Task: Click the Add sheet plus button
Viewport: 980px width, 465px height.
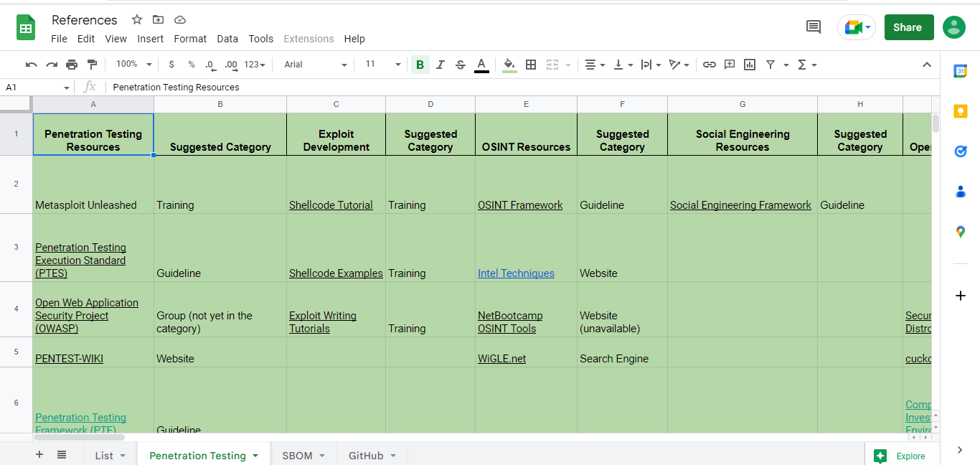Action: tap(39, 454)
